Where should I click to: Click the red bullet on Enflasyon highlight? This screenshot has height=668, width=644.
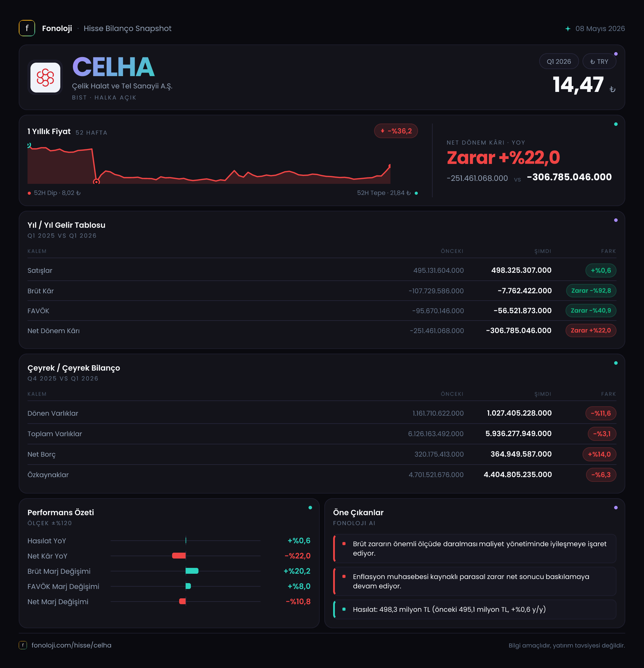coord(344,576)
